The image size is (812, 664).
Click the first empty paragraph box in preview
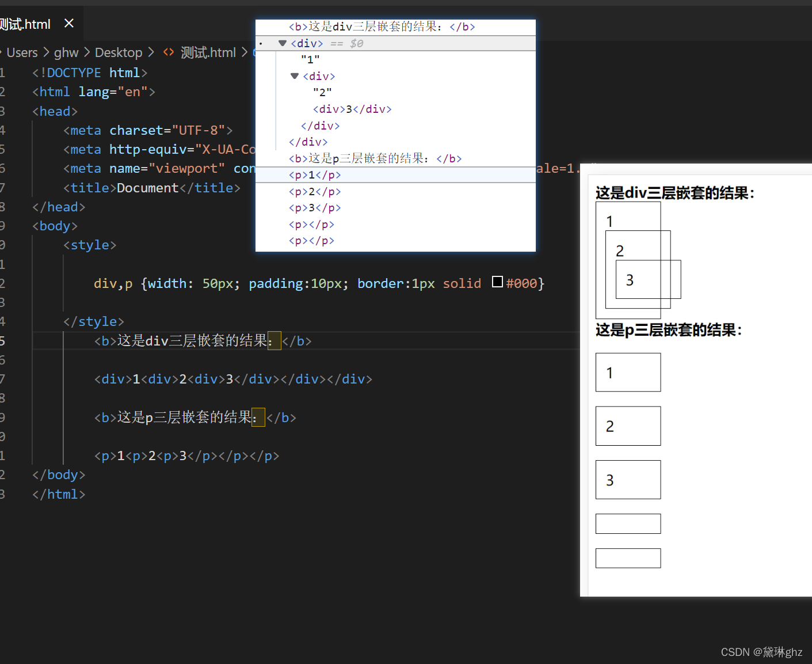pos(628,523)
